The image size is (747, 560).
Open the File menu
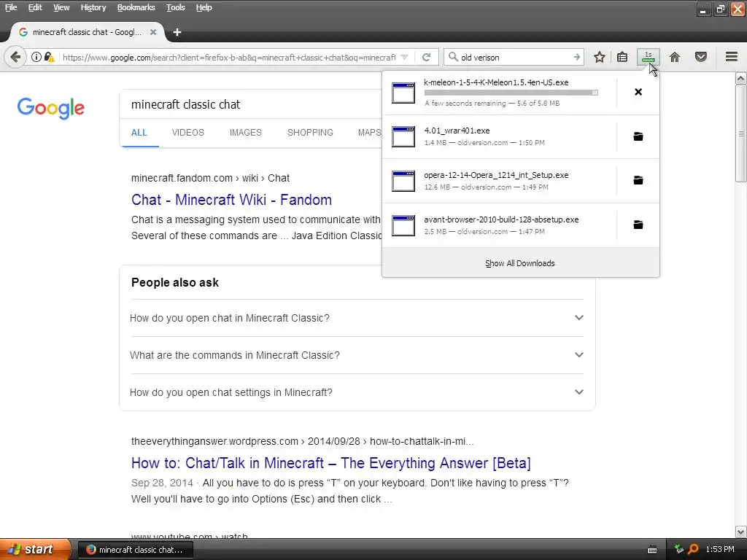click(x=11, y=7)
